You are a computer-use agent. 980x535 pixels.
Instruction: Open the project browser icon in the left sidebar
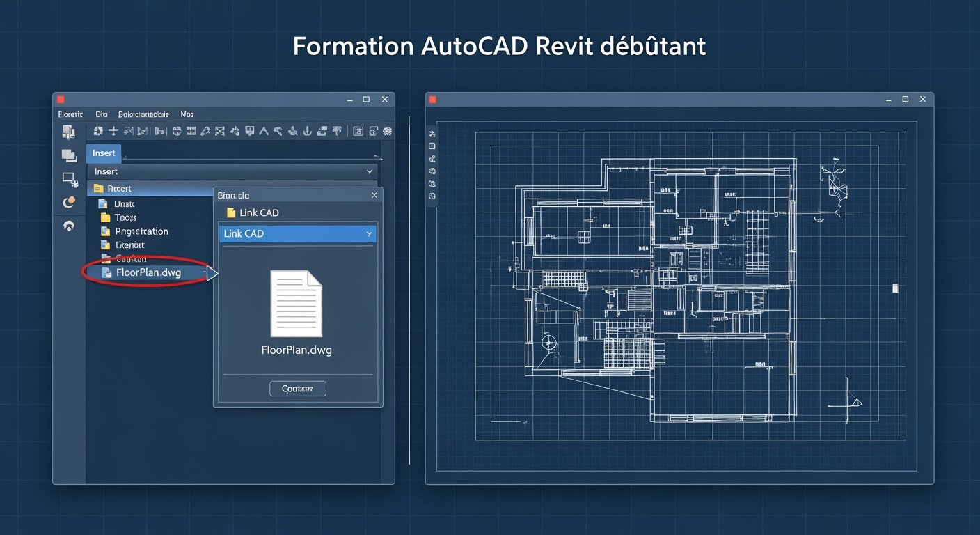pyautogui.click(x=68, y=131)
